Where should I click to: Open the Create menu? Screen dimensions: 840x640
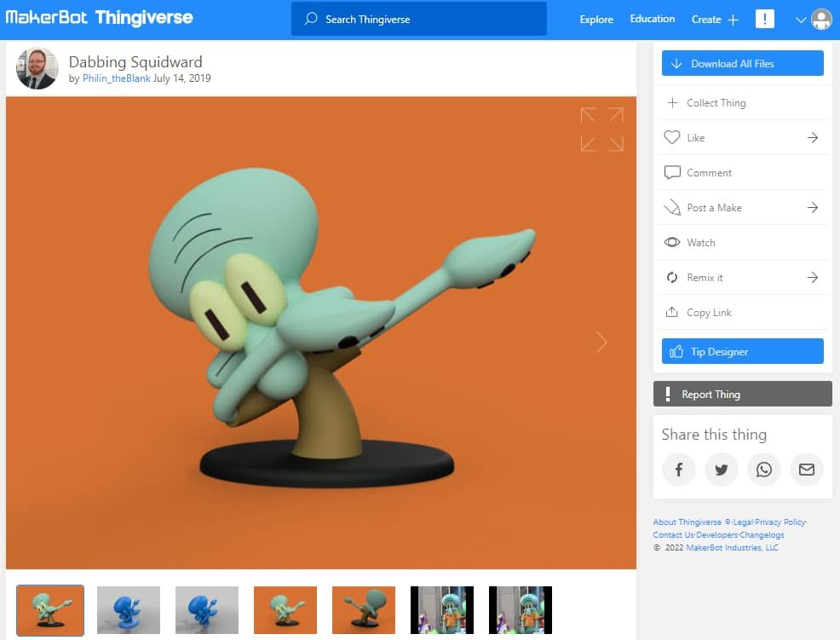coord(713,19)
